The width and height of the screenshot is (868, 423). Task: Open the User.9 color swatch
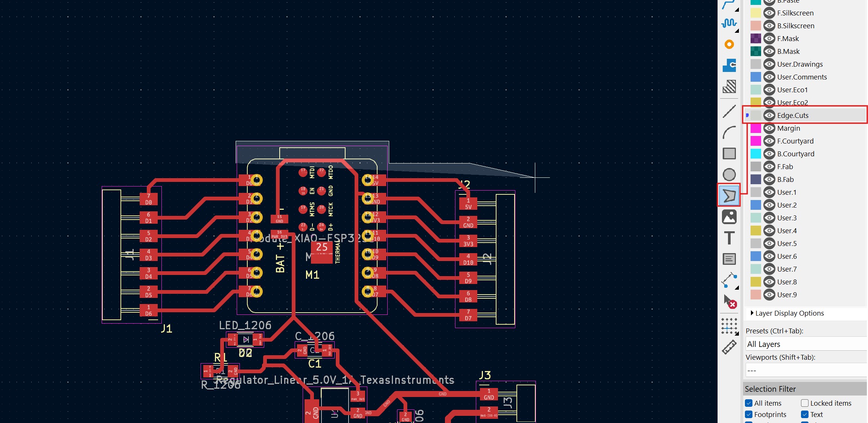[755, 295]
